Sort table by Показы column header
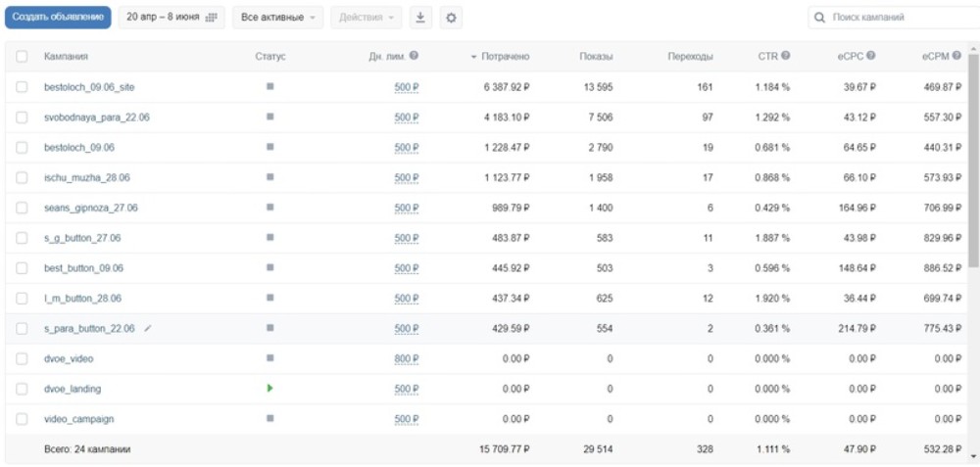This screenshot has width=980, height=467. pyautogui.click(x=596, y=57)
